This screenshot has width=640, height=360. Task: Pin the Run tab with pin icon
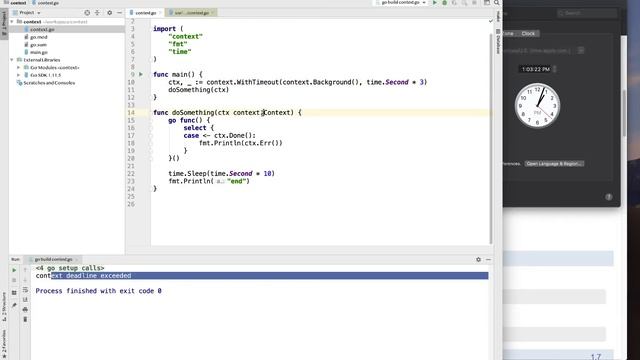pyautogui.click(x=14, y=305)
